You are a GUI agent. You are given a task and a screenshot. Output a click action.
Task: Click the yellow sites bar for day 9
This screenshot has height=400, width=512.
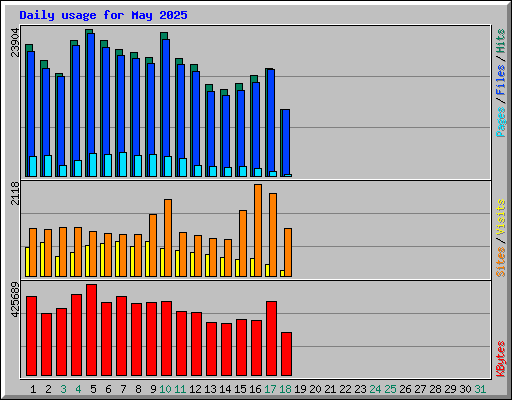click(147, 259)
